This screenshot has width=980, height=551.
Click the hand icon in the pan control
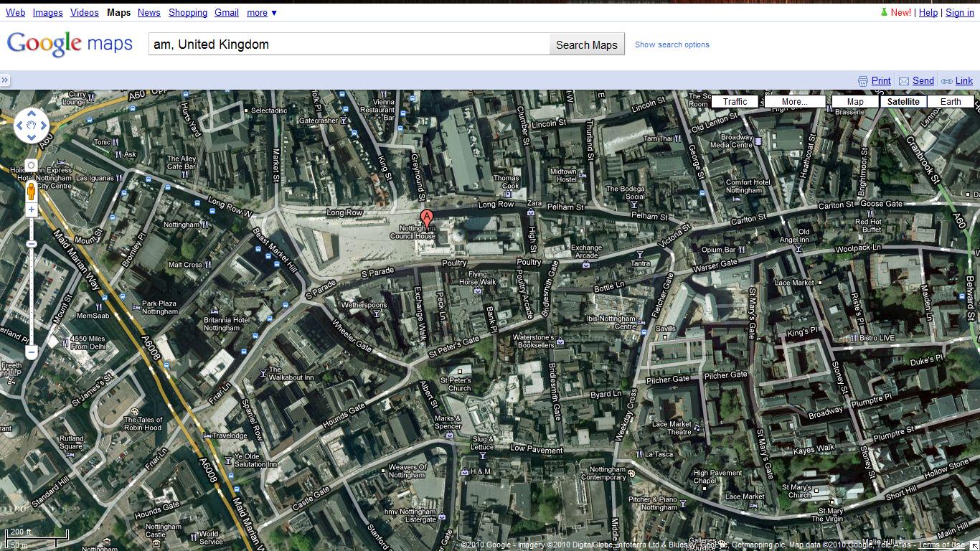[32, 126]
